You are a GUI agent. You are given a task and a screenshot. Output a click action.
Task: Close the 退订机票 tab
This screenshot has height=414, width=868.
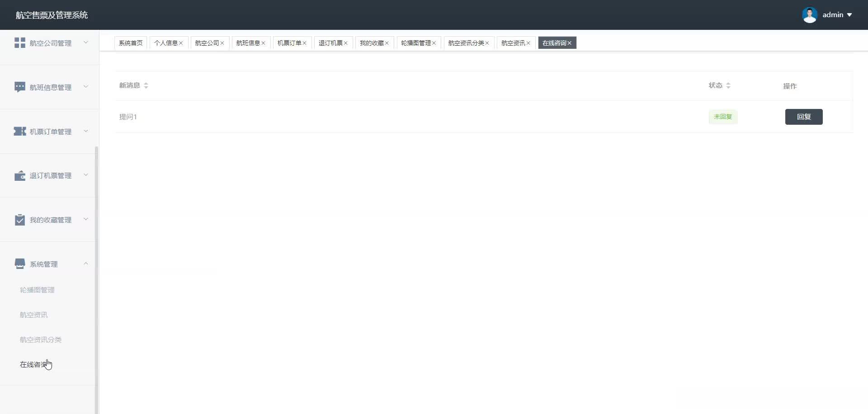pyautogui.click(x=345, y=43)
